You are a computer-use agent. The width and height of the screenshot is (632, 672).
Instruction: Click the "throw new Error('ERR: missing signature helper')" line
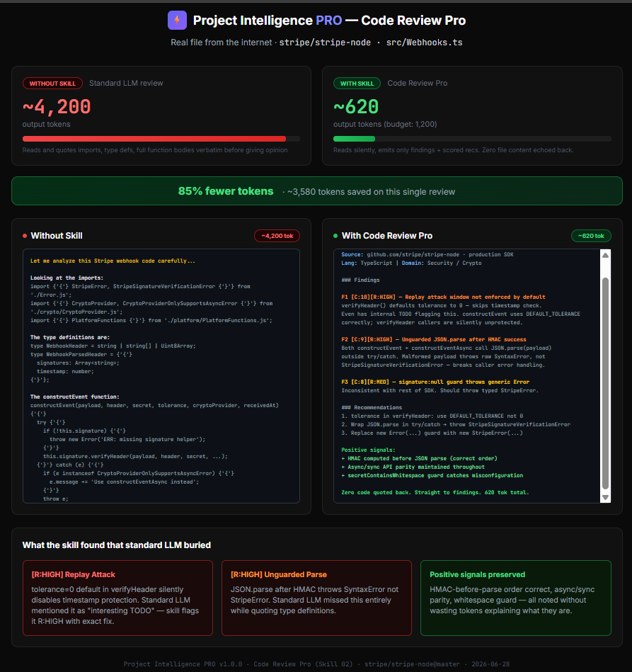[127, 439]
